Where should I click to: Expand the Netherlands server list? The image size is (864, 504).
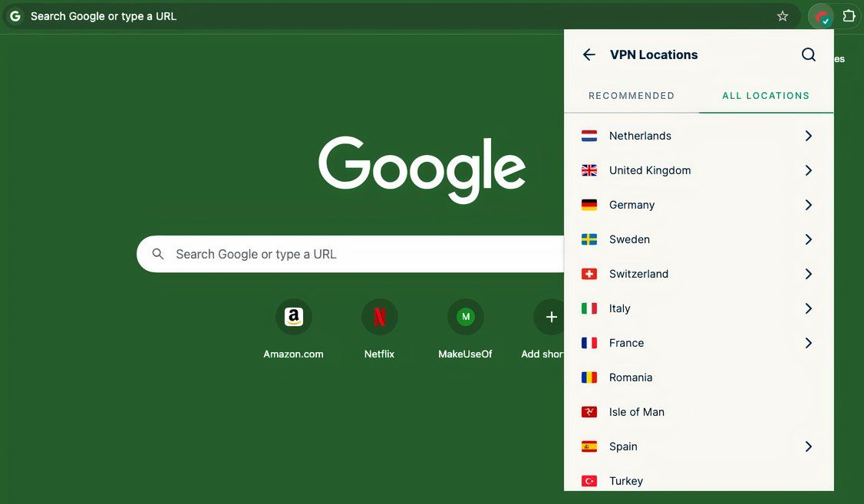coord(808,135)
